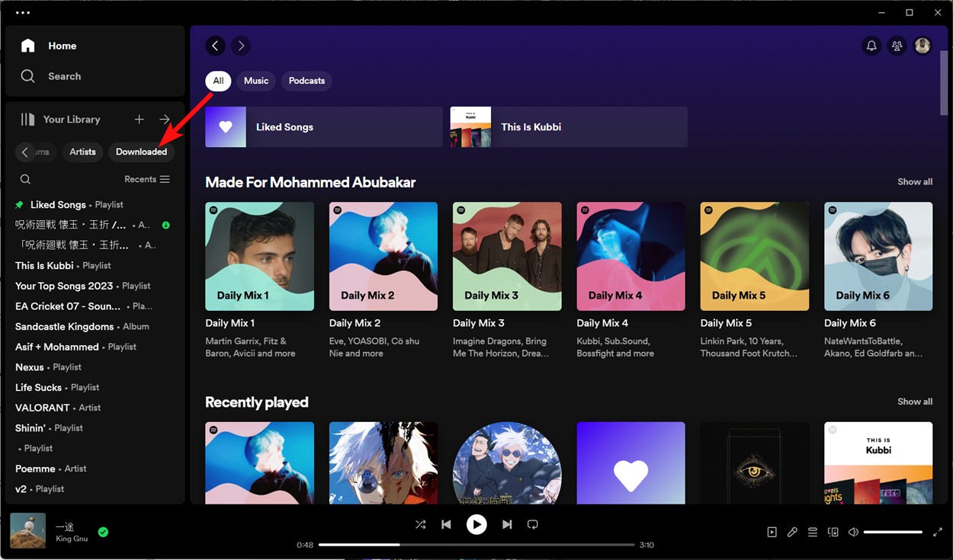Show the friend activity panel

897,46
